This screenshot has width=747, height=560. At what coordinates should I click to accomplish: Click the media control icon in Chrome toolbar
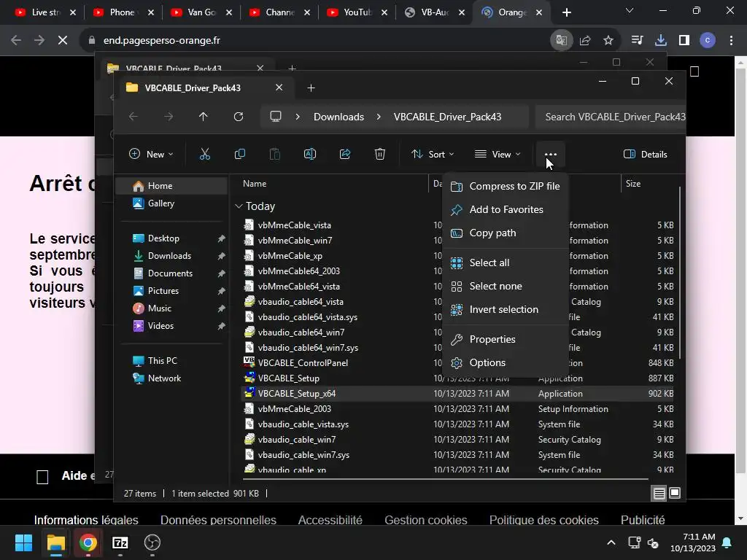(x=637, y=41)
